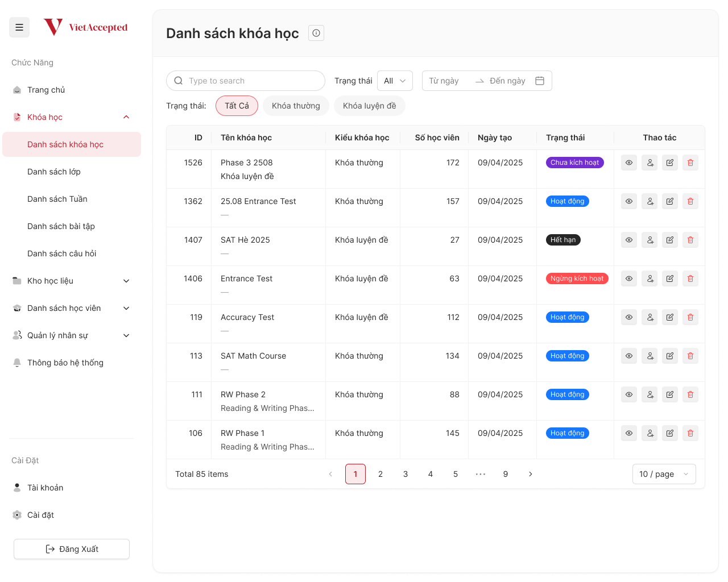Edit the Accuracy Test course
This screenshot has width=728, height=582.
(670, 317)
